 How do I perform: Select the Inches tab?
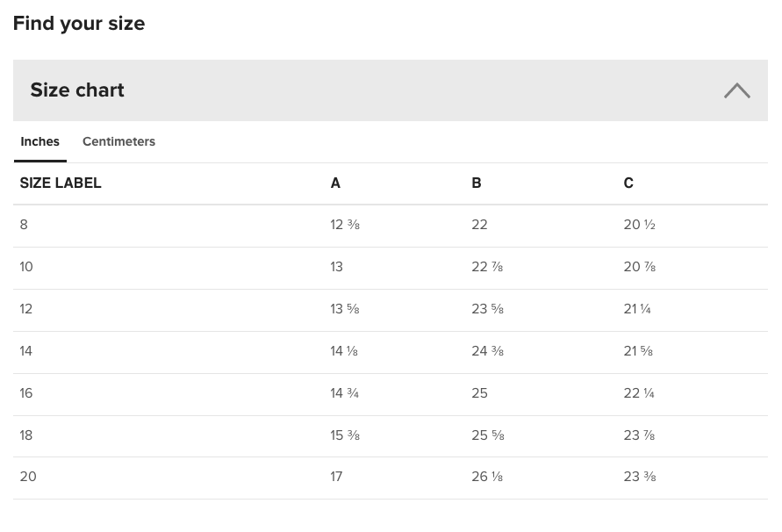point(39,141)
